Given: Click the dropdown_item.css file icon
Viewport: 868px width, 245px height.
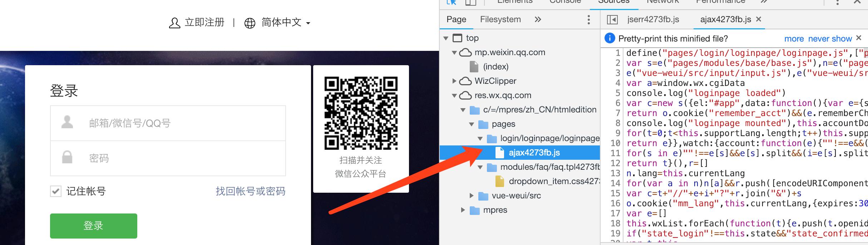Looking at the screenshot, I should coord(500,181).
